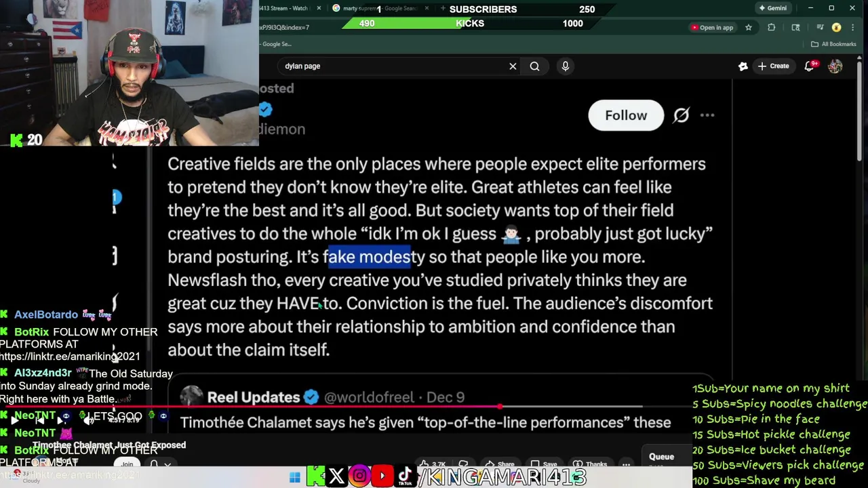The image size is (868, 488).
Task: Open the Chrome three-dot menu
Action: coord(853,27)
